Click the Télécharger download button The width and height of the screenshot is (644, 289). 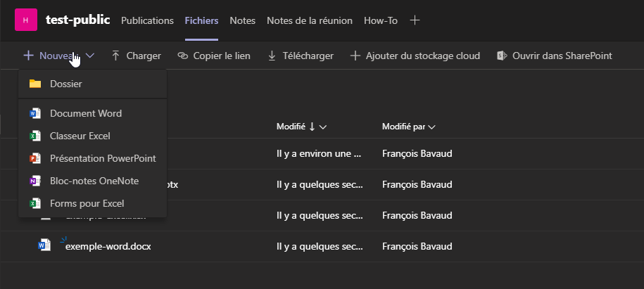[301, 56]
